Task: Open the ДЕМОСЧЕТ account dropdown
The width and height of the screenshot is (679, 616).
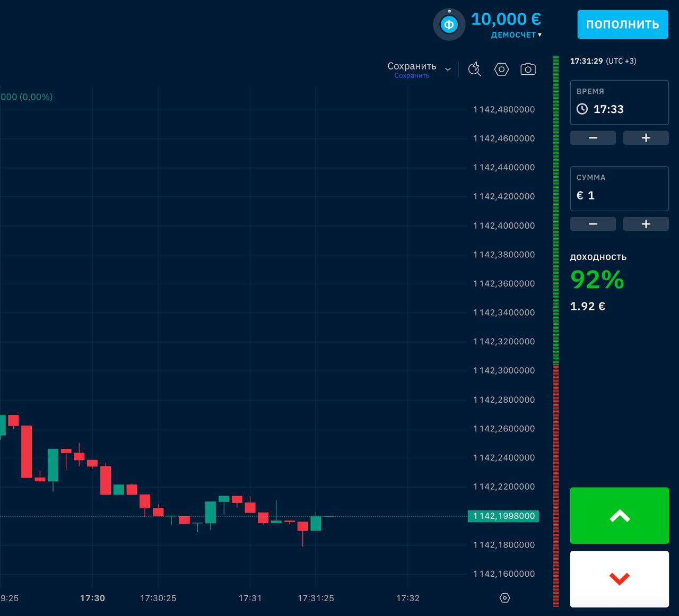Action: coord(515,35)
